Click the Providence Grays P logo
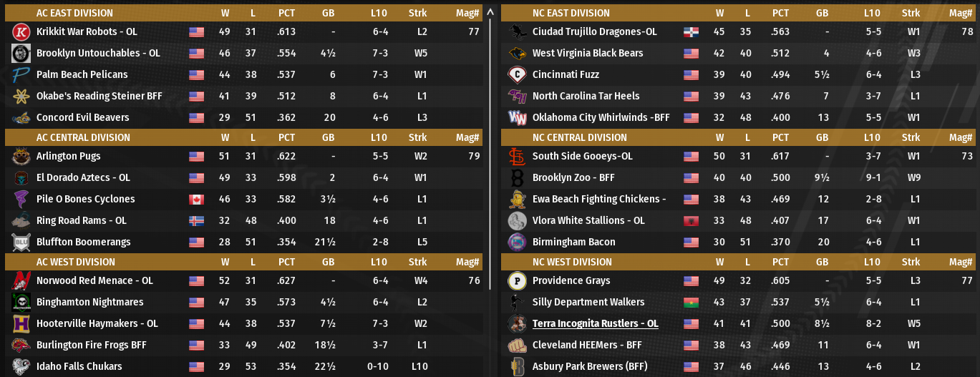The width and height of the screenshot is (980, 377). coord(517,281)
